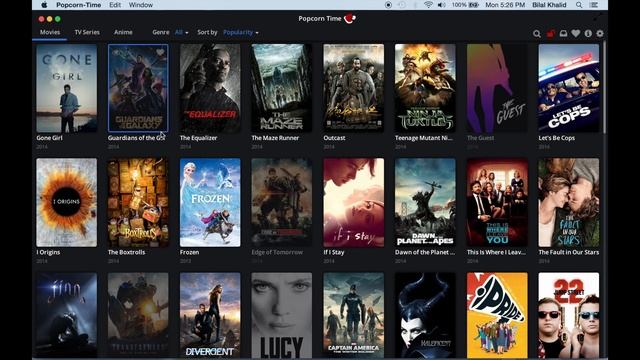Open This Is Where I Leave You poster
Image resolution: width=640 pixels, height=360 pixels.
tap(497, 202)
